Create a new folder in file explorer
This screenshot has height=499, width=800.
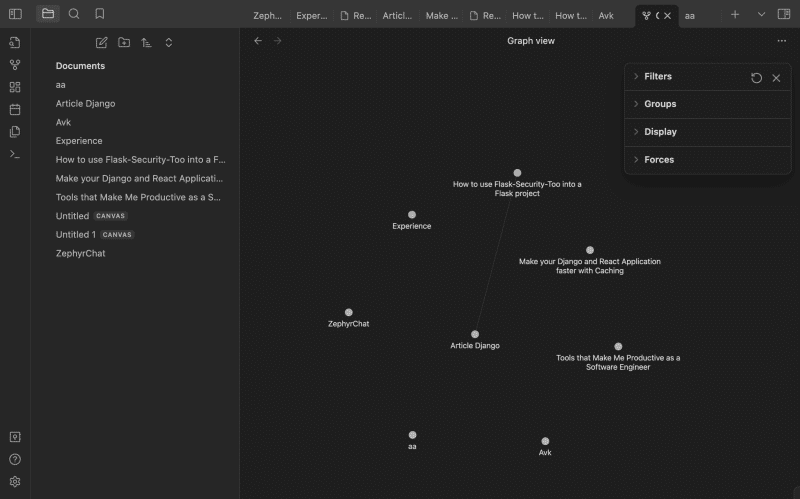pos(124,42)
